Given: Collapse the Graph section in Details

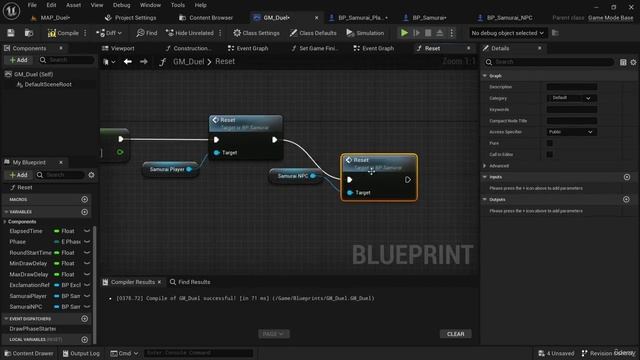Looking at the screenshot, I should [x=485, y=76].
